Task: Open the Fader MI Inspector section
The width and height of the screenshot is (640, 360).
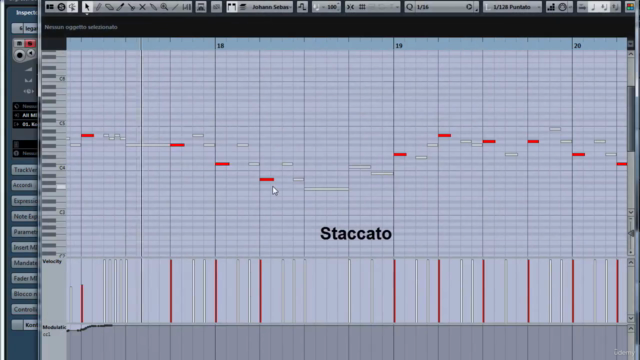Action: [x=24, y=278]
